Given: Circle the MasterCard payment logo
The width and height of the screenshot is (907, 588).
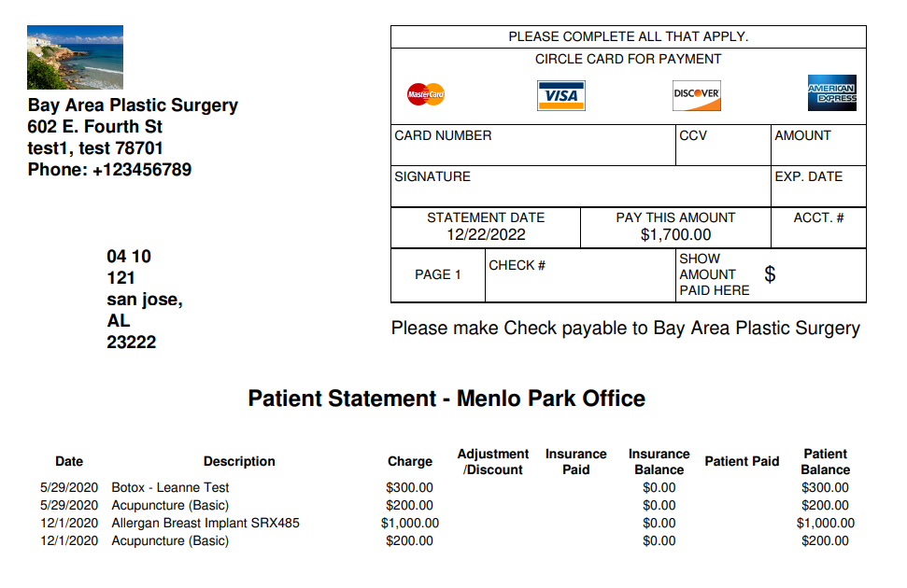Looking at the screenshot, I should click(426, 94).
